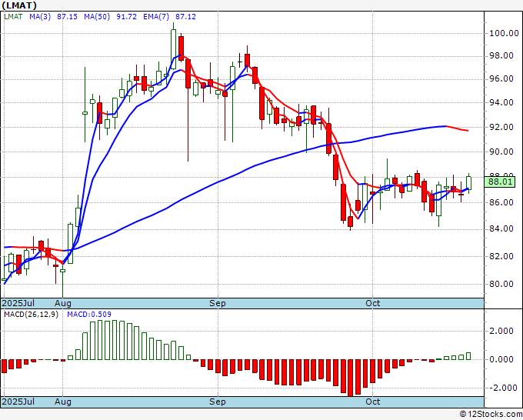Image resolution: width=523 pixels, height=420 pixels.
Task: Click the tallest green candle near 100
Action: [174, 49]
